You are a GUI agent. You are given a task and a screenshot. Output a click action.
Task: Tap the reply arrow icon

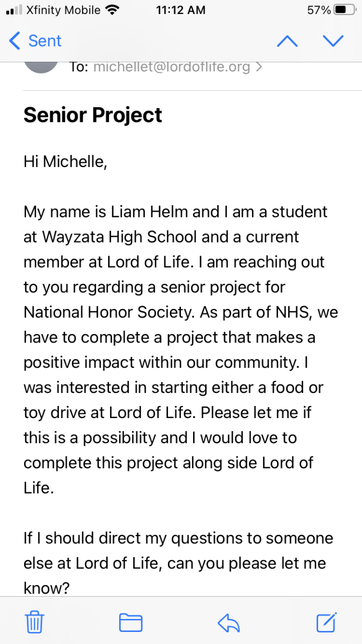click(229, 623)
